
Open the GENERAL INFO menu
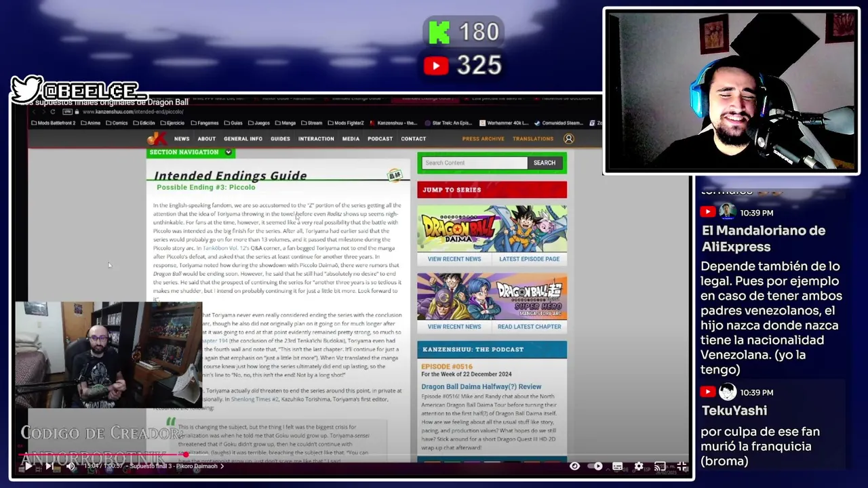[x=243, y=139]
